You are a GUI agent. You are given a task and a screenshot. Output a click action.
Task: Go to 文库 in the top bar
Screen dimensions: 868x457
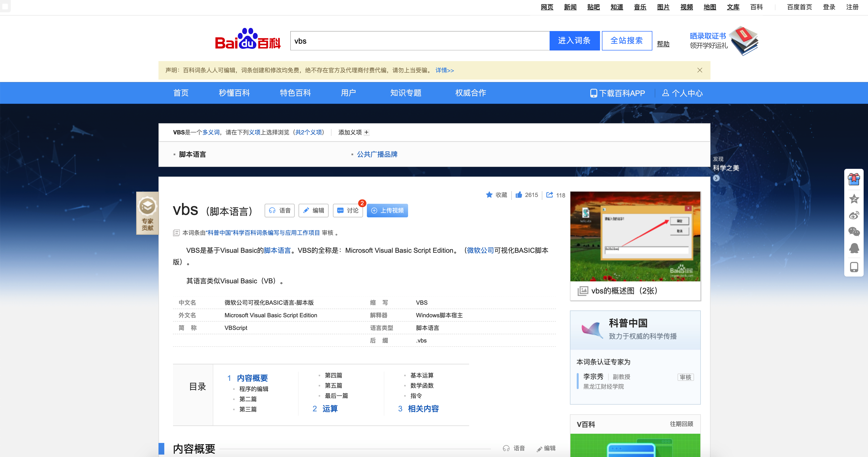coord(733,7)
